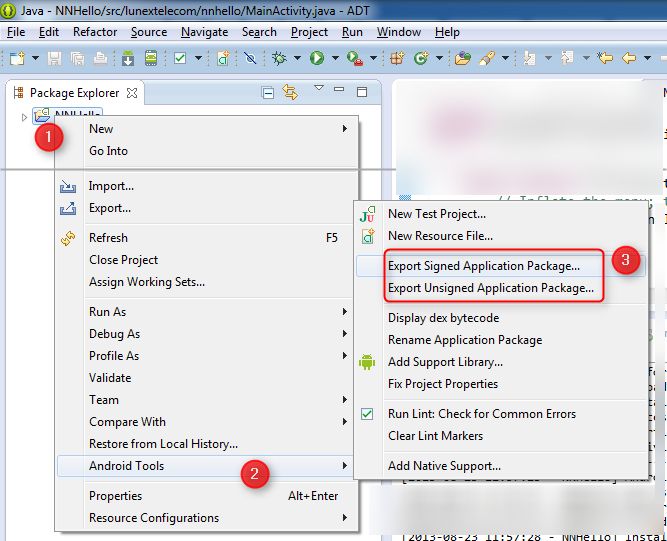The width and height of the screenshot is (667, 541).
Task: Open dropdown next to Search flashlight icon
Action: point(505,58)
